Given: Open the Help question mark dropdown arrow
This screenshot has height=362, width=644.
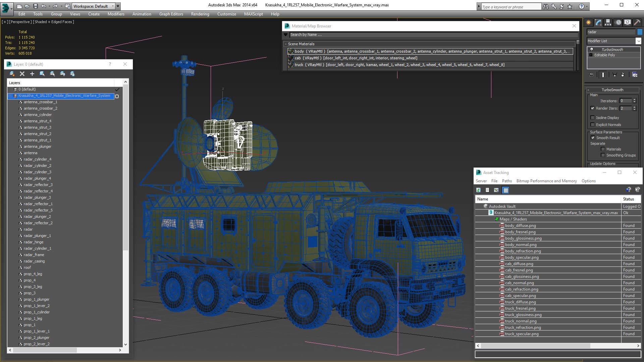Looking at the screenshot, I should 588,6.
